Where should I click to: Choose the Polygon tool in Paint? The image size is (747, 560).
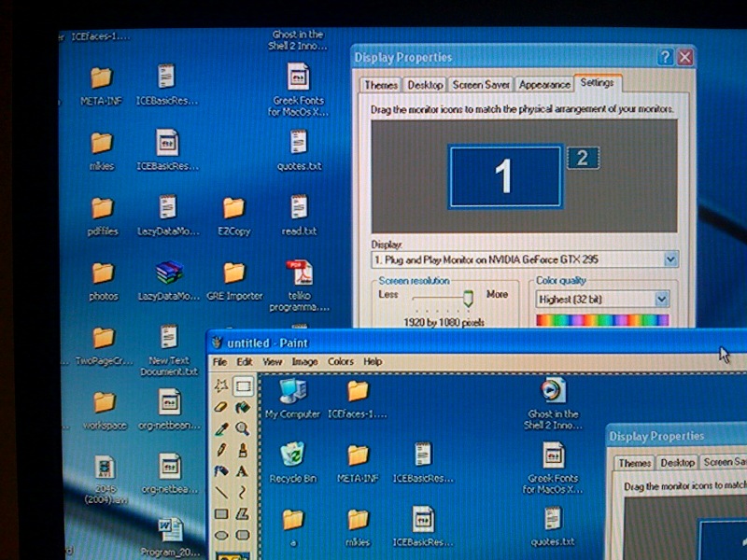point(243,514)
